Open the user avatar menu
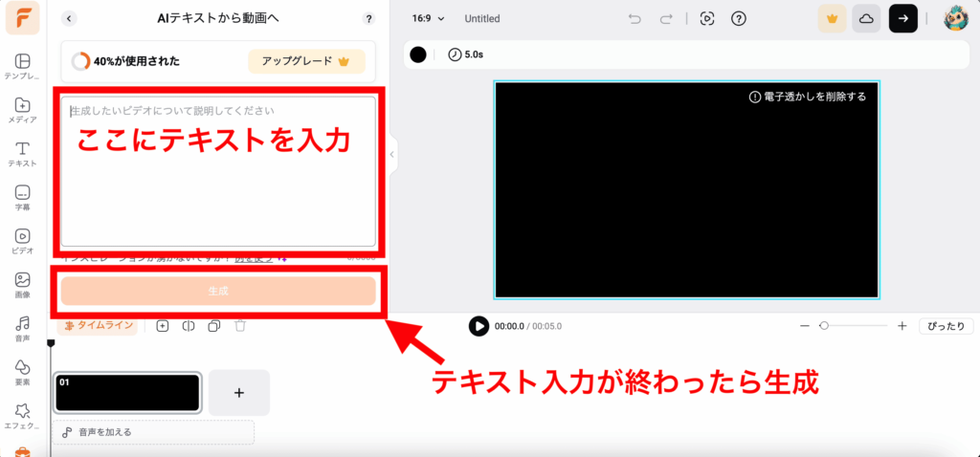This screenshot has height=457, width=980. (956, 19)
